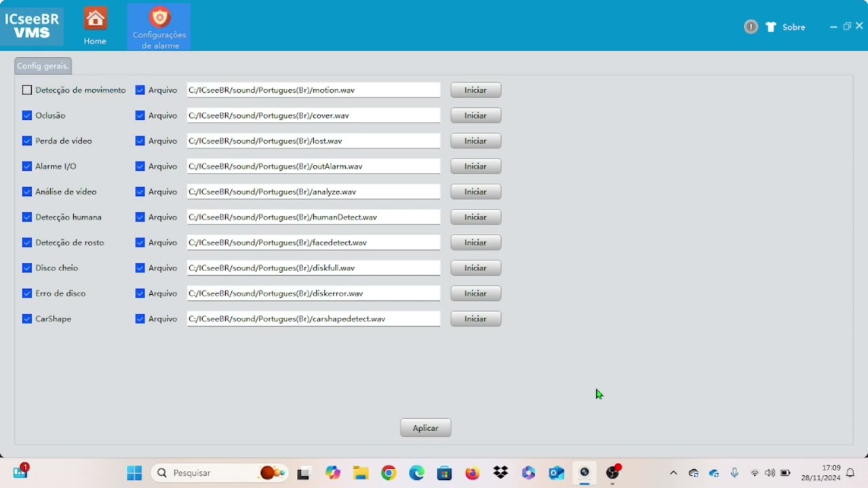Toggle the Alarme I/O checkbox

(27, 166)
